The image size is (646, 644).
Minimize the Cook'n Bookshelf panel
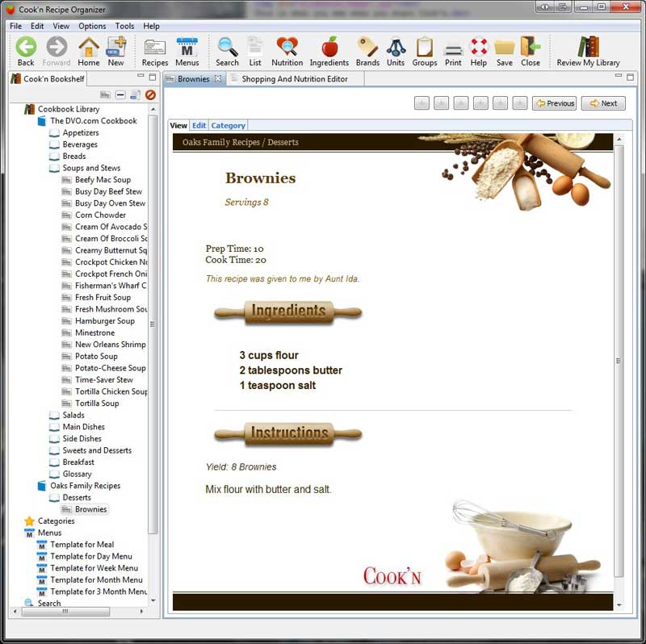(x=141, y=76)
